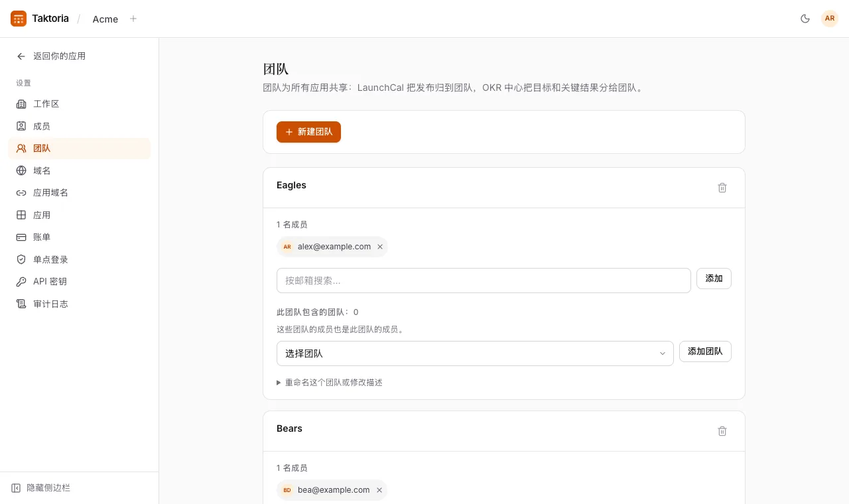Focus the 按邮箱搜索 input in Eagles
Screen dimensions: 849x504
pos(484,281)
